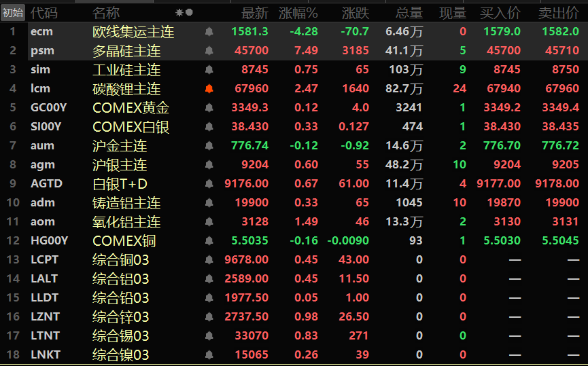Sort by the 最新 column header
Screen dimensions: 588x366
click(255, 13)
